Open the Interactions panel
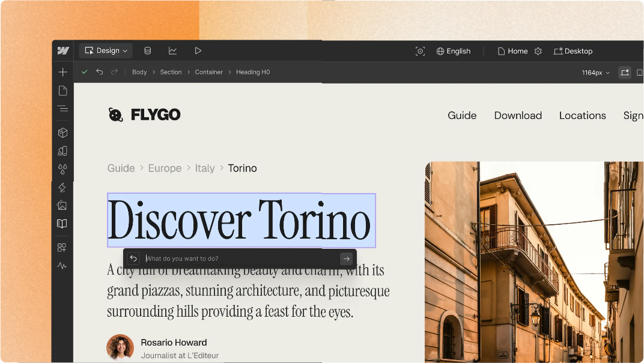644x363 pixels. click(62, 187)
